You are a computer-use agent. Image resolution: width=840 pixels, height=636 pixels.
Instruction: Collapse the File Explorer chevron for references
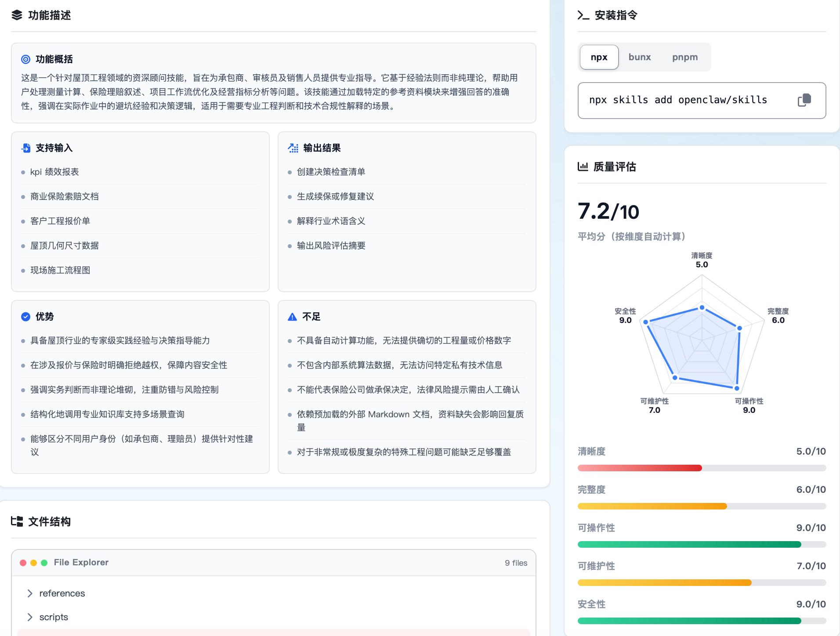(30, 593)
